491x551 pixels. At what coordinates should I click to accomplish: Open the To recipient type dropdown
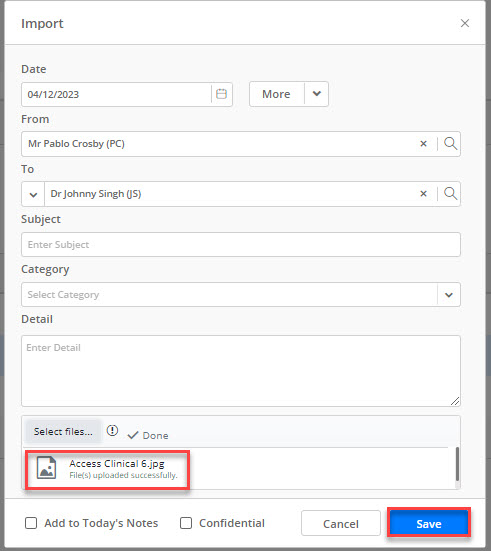point(33,194)
